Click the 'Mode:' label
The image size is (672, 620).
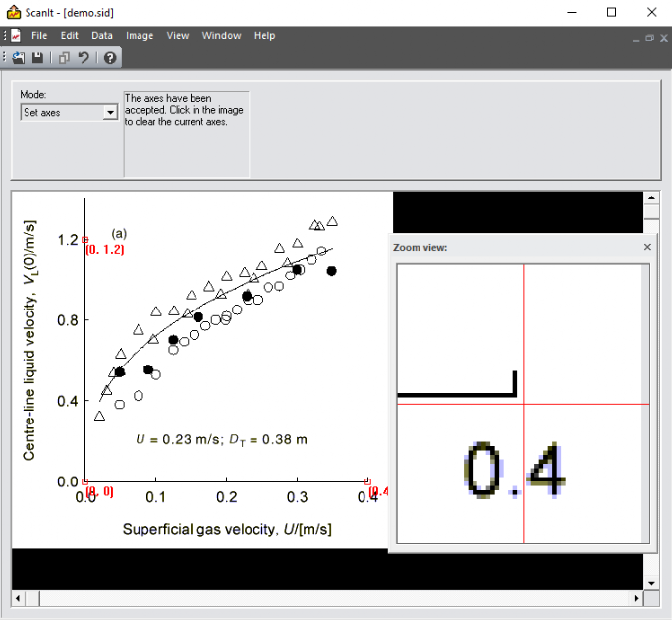pos(33,94)
